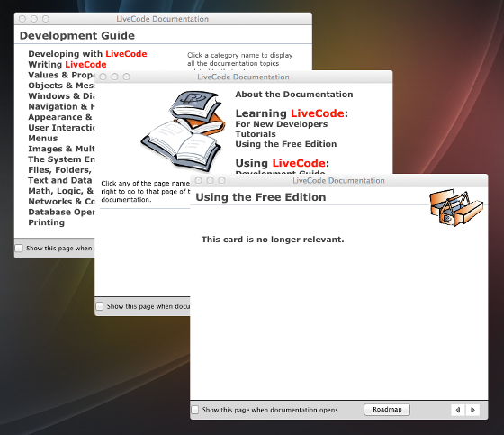Open 'Writing LiveCode' category
504x435 pixels.
(67, 64)
